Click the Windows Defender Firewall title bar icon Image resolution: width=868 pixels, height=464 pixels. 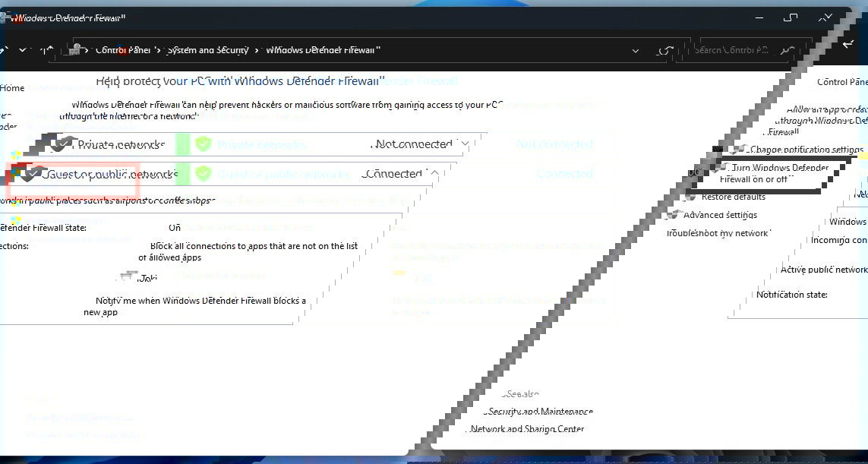pyautogui.click(x=5, y=17)
